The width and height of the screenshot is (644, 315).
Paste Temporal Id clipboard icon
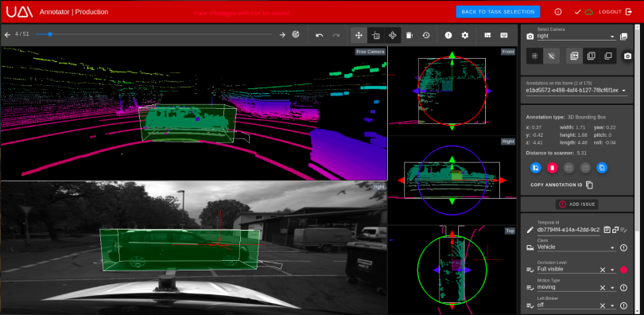click(607, 230)
